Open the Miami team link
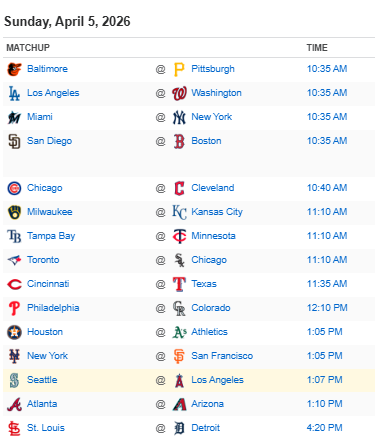375x443 pixels. (40, 117)
